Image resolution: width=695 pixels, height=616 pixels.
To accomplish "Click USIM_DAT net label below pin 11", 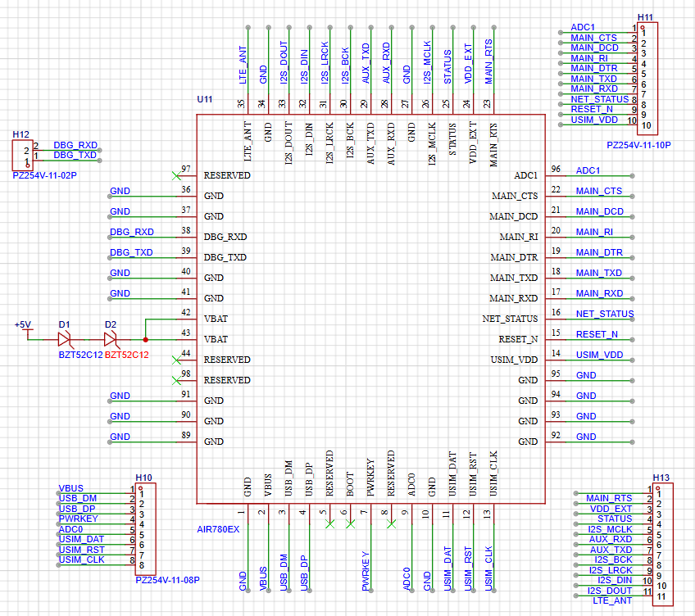I will tap(447, 568).
